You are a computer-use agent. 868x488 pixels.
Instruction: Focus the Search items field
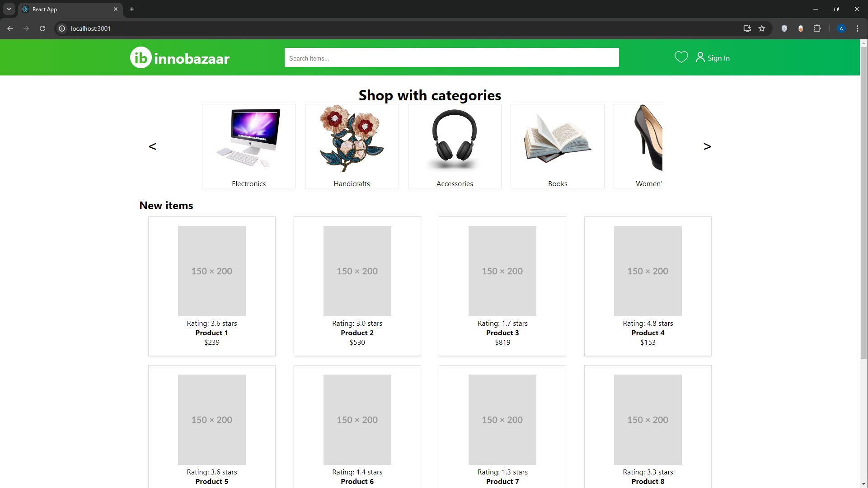tap(451, 58)
